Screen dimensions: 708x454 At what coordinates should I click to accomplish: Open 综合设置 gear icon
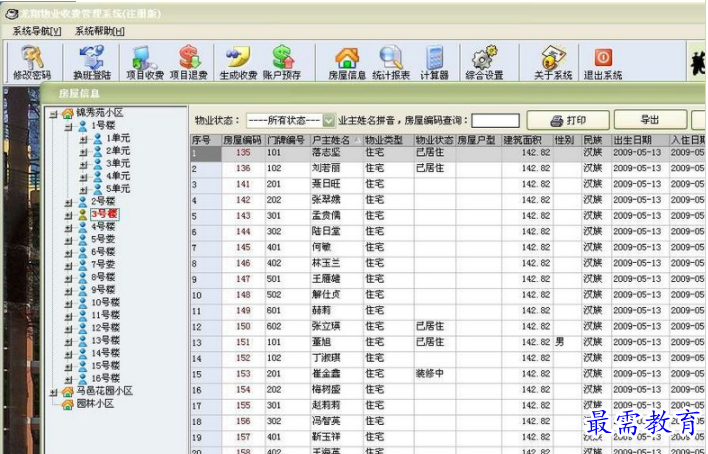click(x=484, y=62)
